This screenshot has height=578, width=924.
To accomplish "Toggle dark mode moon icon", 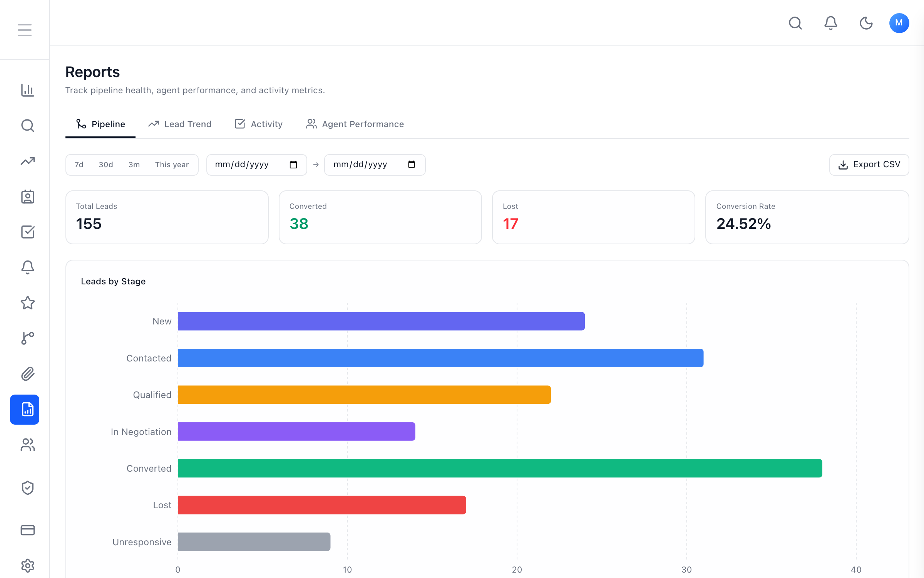I will point(866,23).
